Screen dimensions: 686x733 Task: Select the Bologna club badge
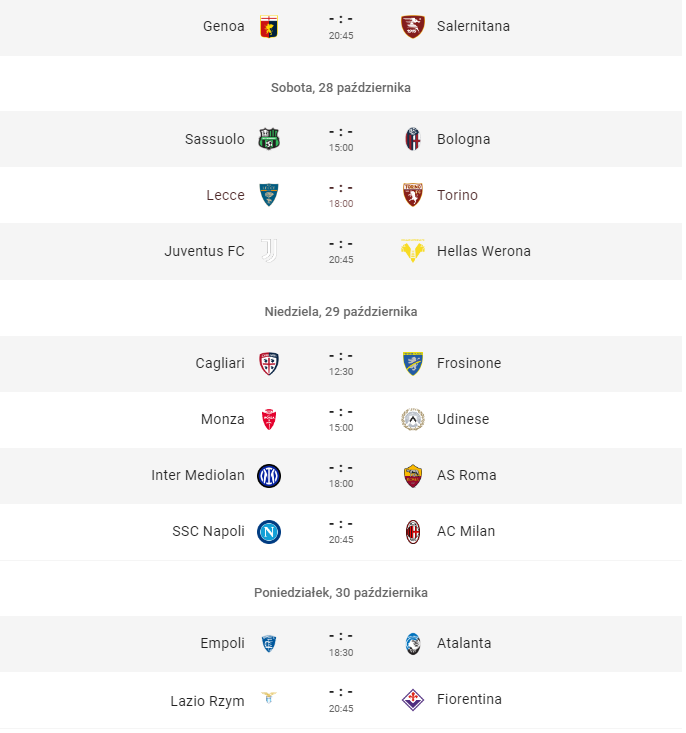[x=415, y=139]
